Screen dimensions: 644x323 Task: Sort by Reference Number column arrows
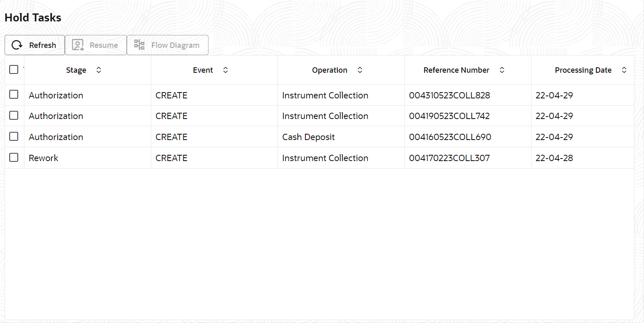pyautogui.click(x=502, y=70)
